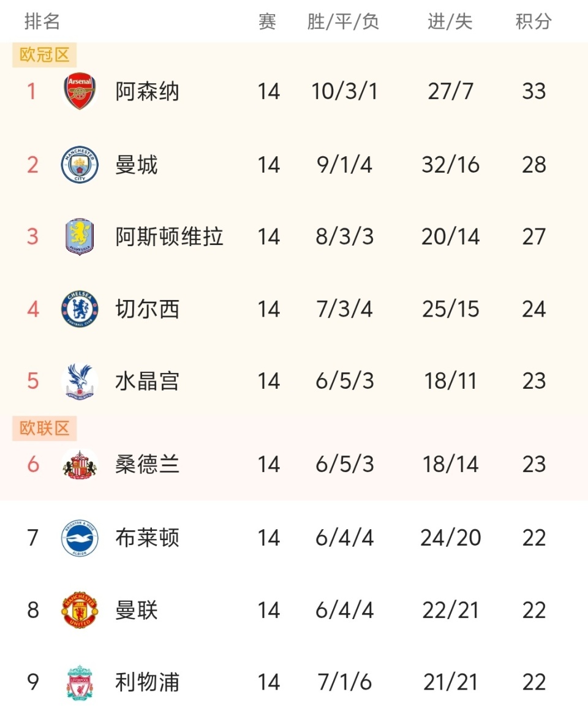Click the Brighton & Hove Albion logo

(80, 538)
